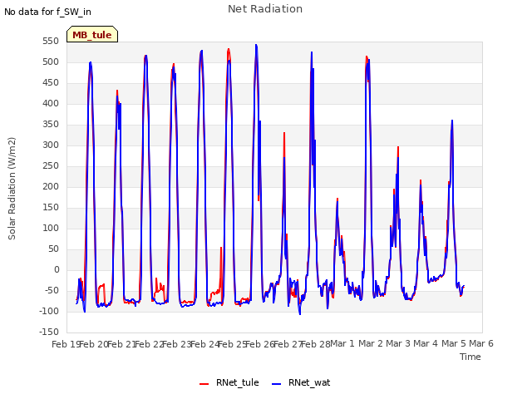Click the 400 y-axis tick label

51,103
